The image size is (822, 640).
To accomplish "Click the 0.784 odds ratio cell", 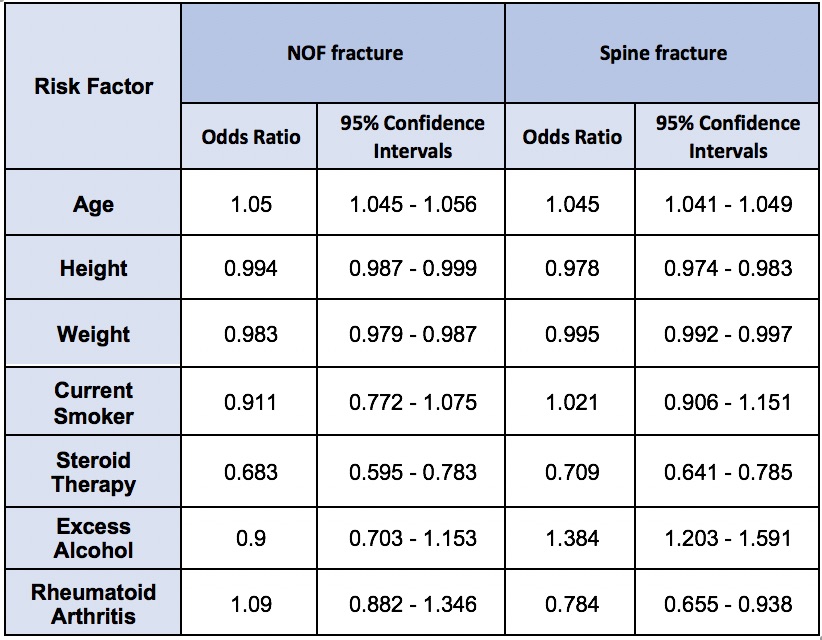I will coord(572,603).
